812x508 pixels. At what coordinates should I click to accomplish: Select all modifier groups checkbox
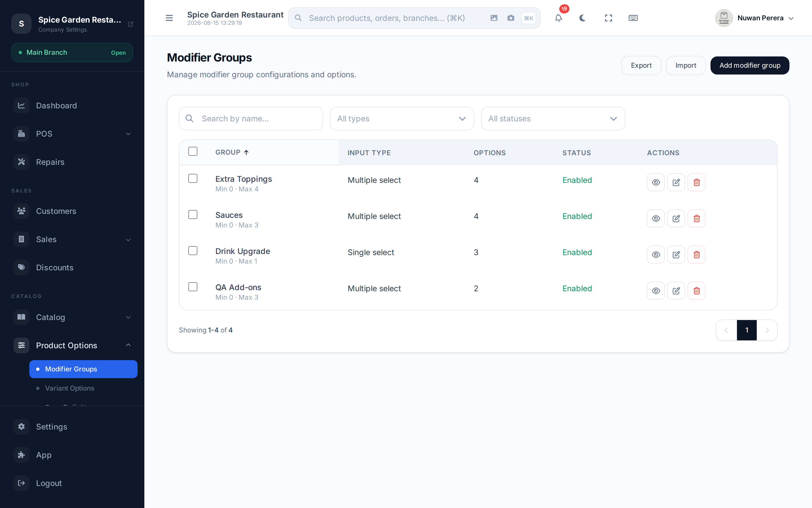coord(193,152)
